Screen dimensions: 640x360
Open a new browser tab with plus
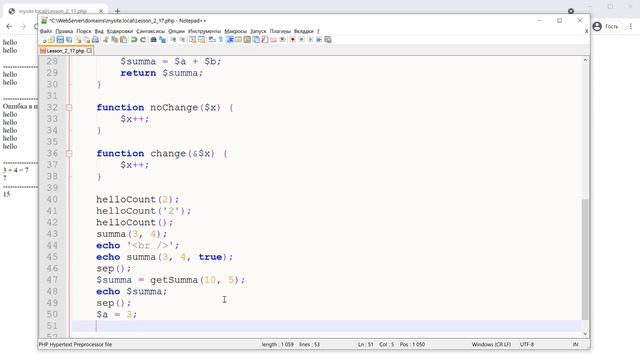[118, 11]
